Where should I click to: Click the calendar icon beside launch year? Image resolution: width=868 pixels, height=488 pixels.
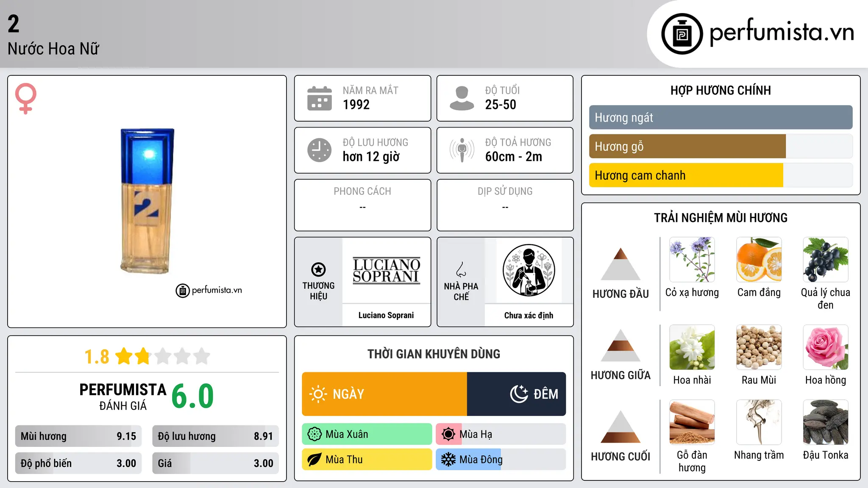coord(320,98)
